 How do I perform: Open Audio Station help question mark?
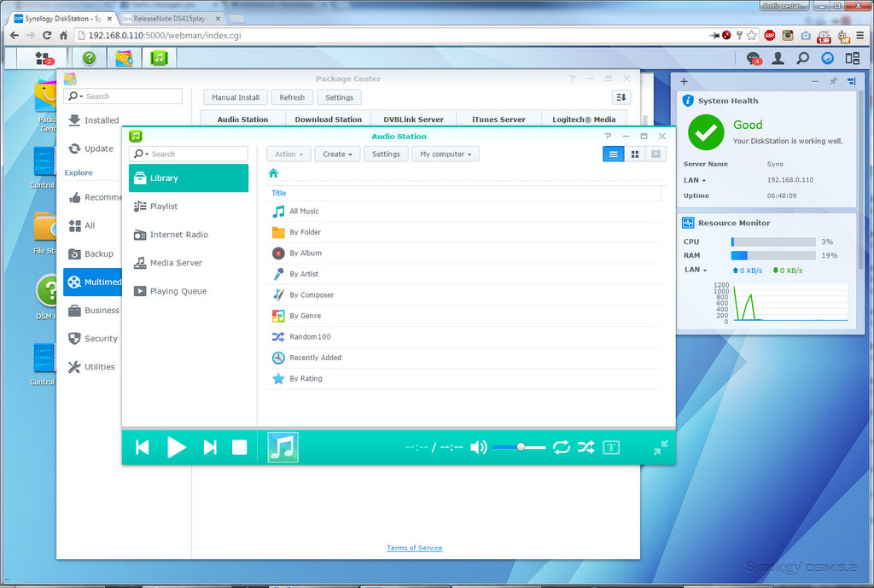click(x=608, y=136)
